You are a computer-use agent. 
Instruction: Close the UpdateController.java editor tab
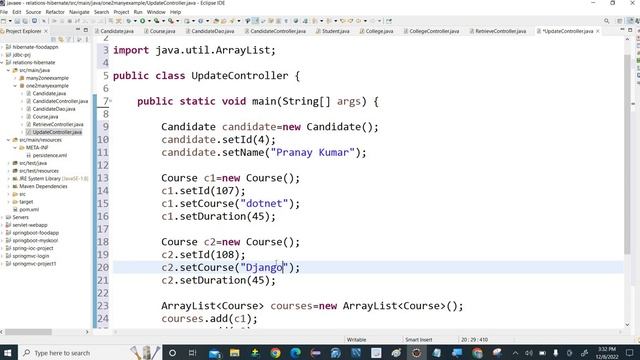(x=598, y=31)
